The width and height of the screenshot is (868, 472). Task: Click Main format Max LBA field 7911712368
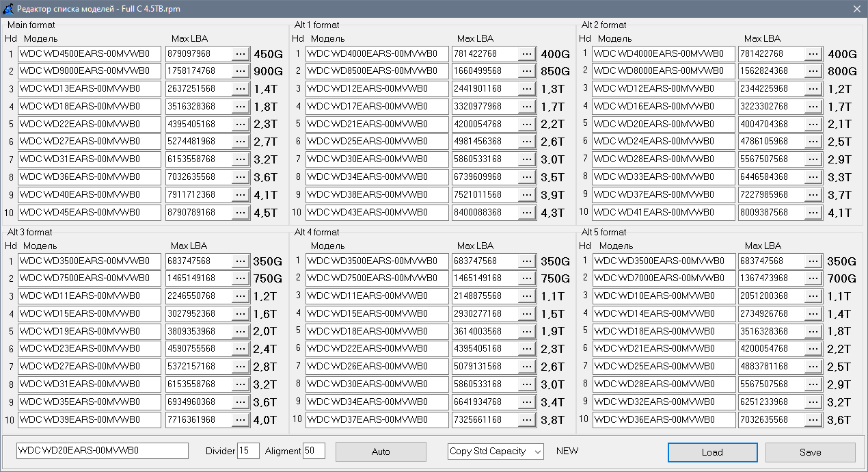(x=198, y=194)
